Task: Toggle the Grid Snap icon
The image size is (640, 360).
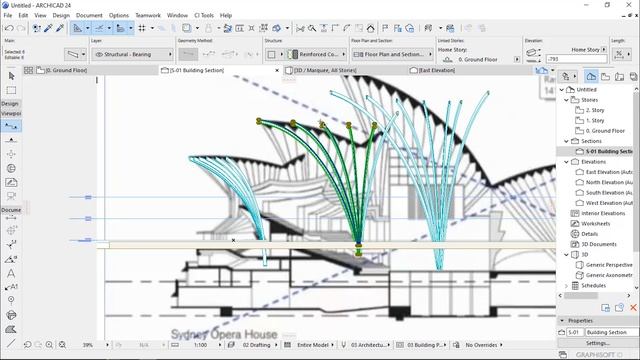Action: tap(142, 28)
